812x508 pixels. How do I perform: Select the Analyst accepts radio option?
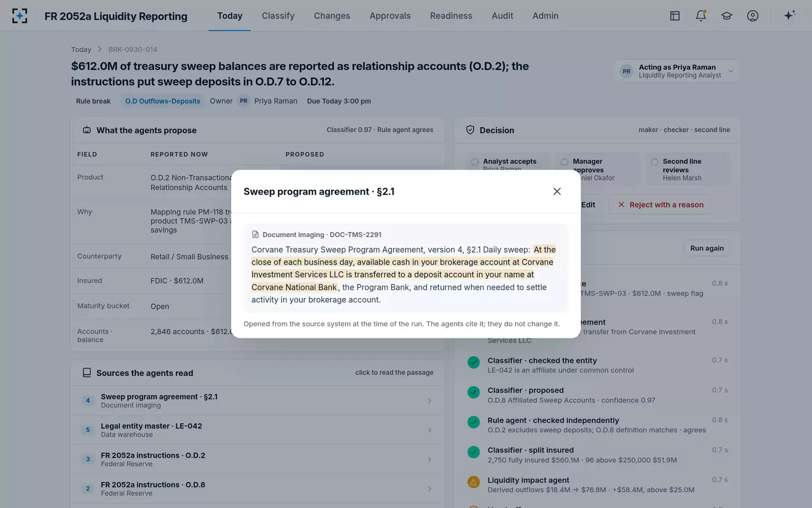pos(475,162)
